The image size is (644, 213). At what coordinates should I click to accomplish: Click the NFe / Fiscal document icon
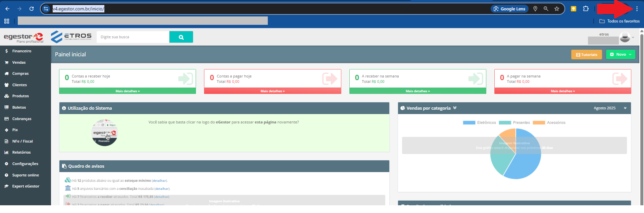6,141
